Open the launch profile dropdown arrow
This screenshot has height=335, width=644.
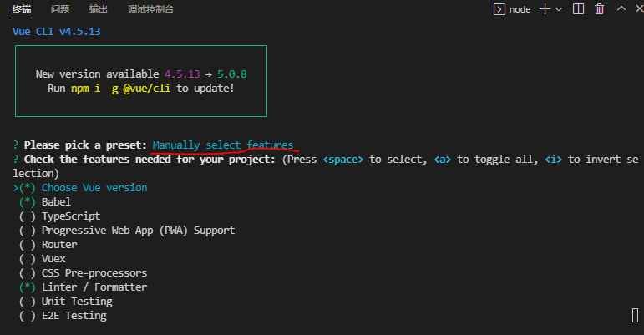(x=559, y=9)
